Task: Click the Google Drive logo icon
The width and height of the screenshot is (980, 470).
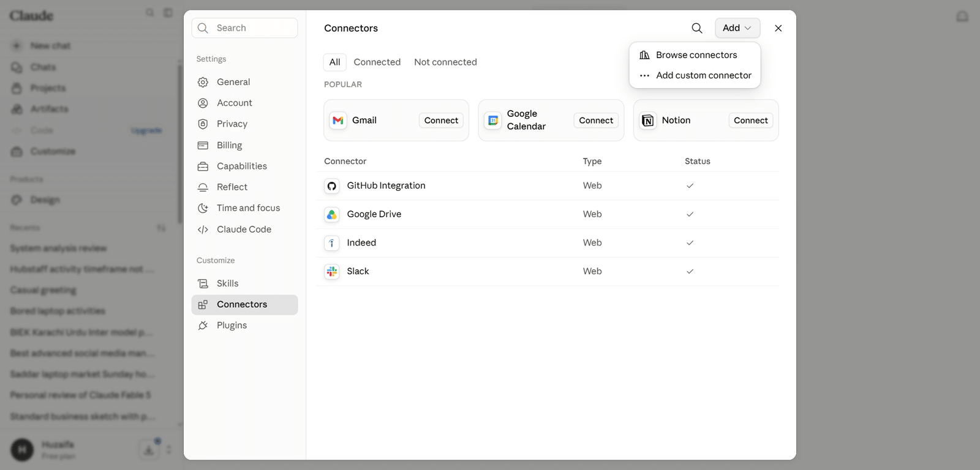Action: click(332, 214)
